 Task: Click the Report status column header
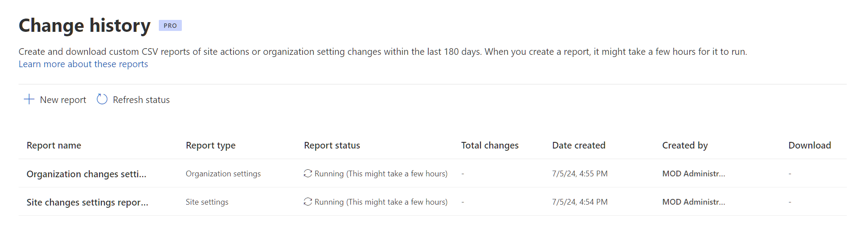[x=332, y=145]
